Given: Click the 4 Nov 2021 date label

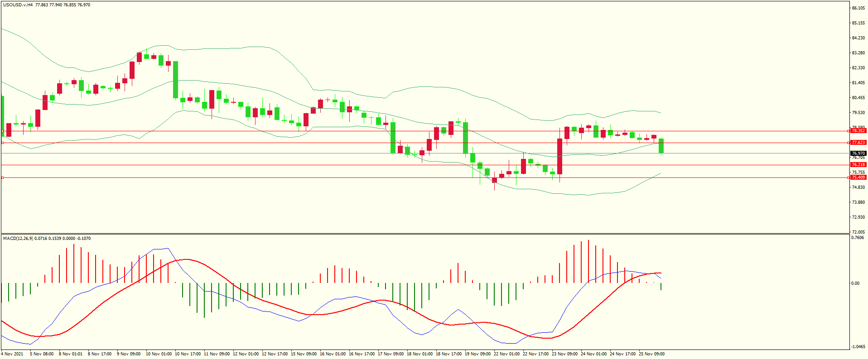Looking at the screenshot, I should 12,354.
